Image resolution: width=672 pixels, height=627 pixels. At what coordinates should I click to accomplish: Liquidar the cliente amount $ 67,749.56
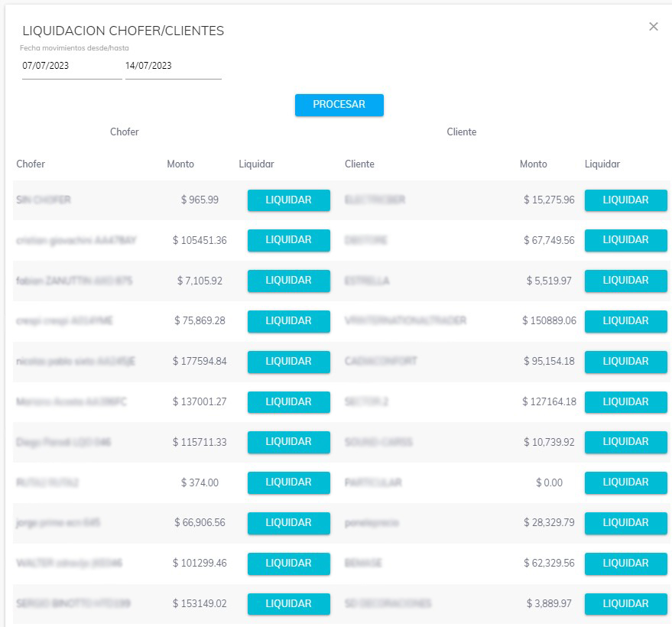625,240
